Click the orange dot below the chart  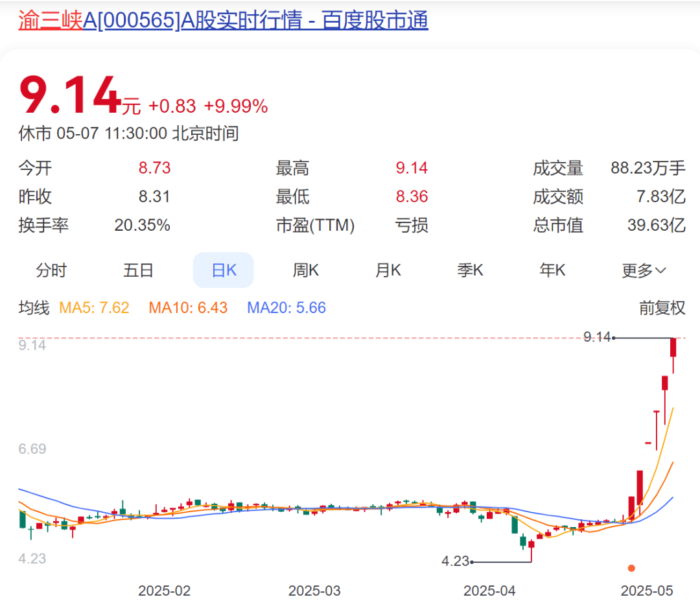[x=631, y=568]
